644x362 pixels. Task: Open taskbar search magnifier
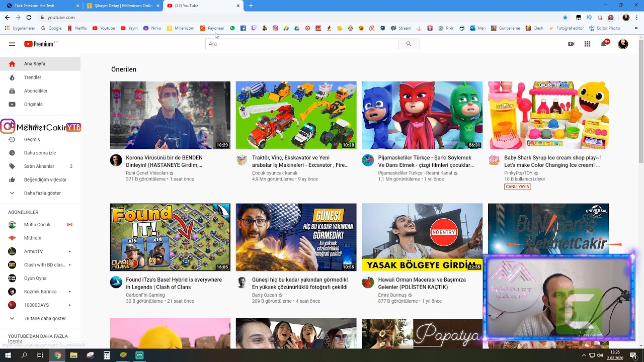pyautogui.click(x=24, y=355)
